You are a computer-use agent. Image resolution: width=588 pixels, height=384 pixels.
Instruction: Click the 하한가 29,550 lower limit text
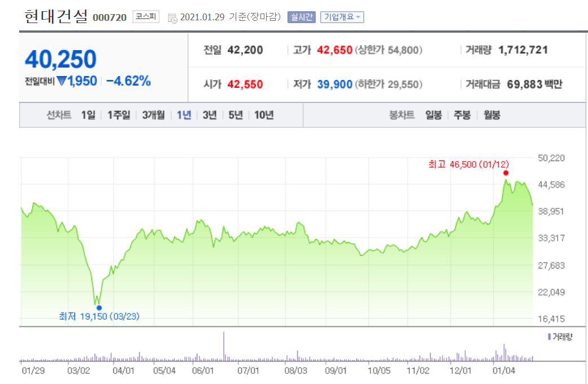(x=388, y=84)
